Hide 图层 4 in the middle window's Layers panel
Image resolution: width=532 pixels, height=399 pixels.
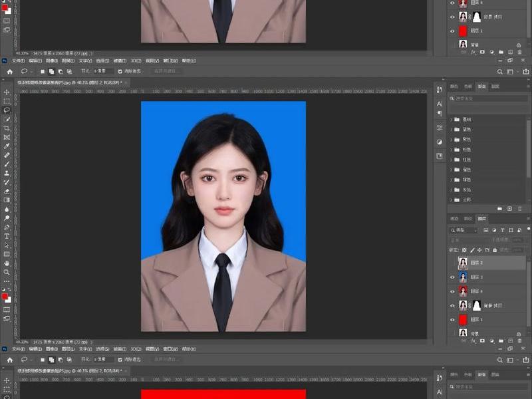point(452,291)
